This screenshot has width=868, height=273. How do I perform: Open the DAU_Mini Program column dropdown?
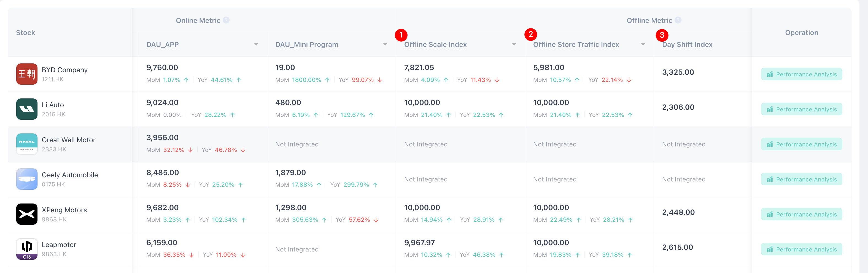pos(385,44)
